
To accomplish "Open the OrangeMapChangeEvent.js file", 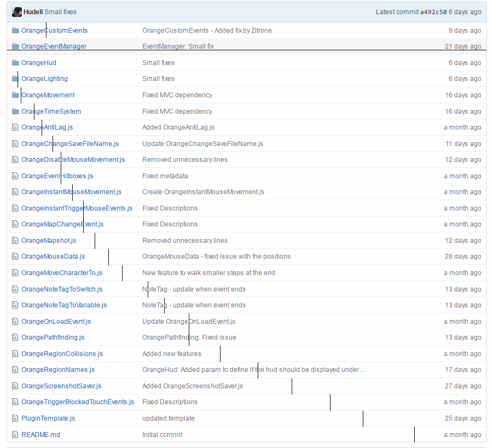I will 62,224.
